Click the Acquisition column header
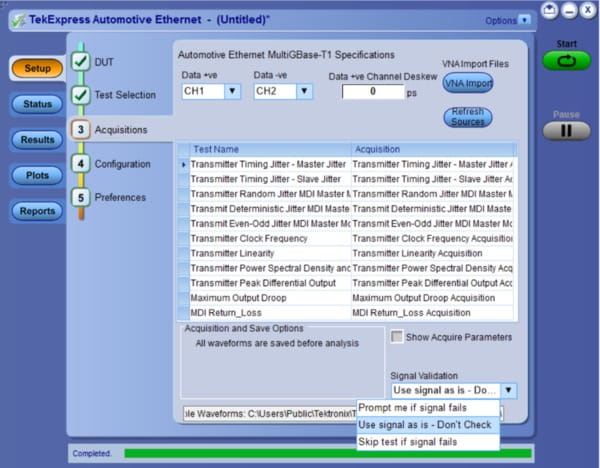 coord(432,149)
